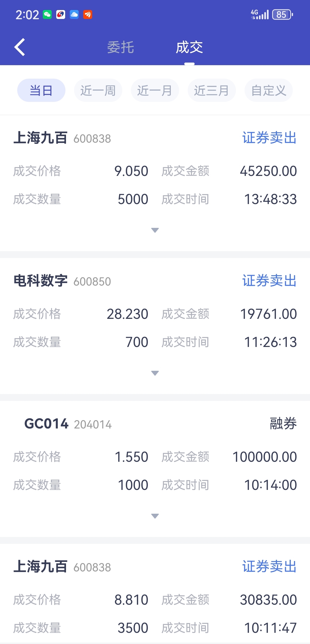Tap the back arrow icon

pyautogui.click(x=20, y=47)
